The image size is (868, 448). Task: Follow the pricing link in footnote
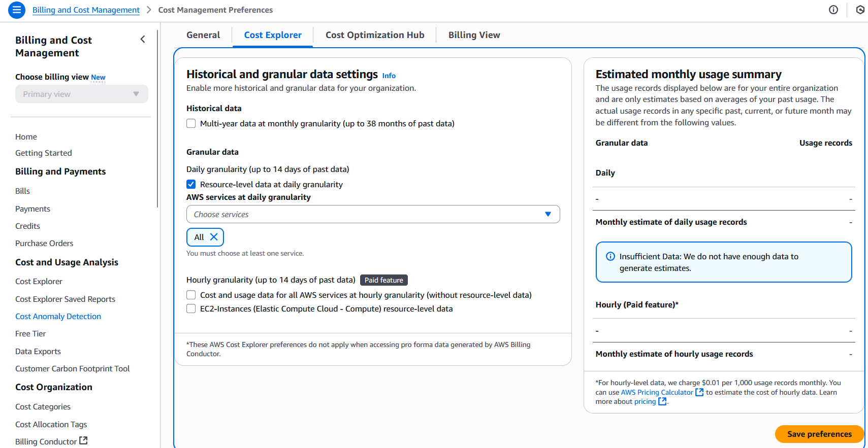645,401
